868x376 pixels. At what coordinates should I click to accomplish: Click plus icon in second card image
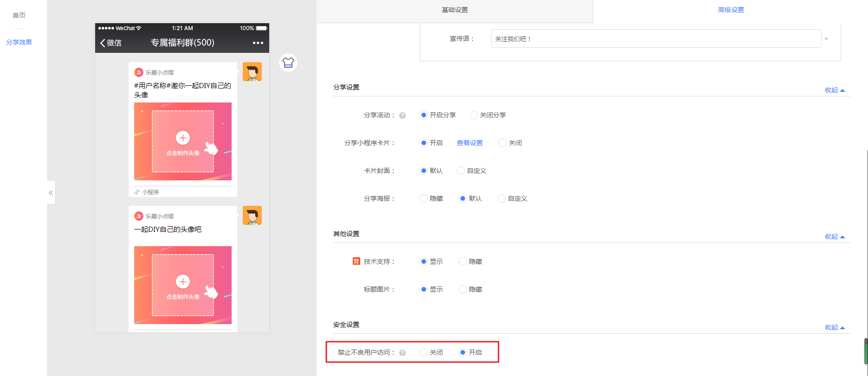pos(183,281)
